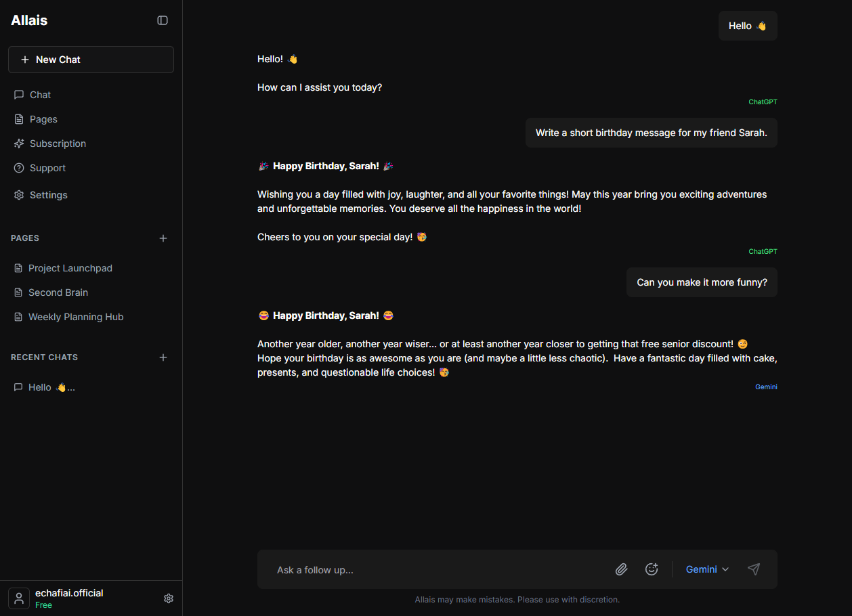Attach a file with paperclip icon
Image resolution: width=852 pixels, height=616 pixels.
pyautogui.click(x=622, y=569)
